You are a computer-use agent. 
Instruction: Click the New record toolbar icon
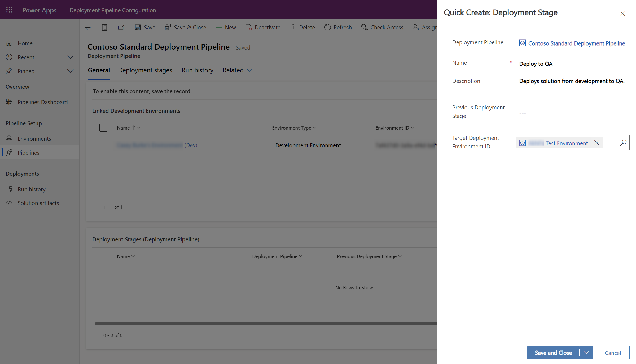(x=225, y=27)
